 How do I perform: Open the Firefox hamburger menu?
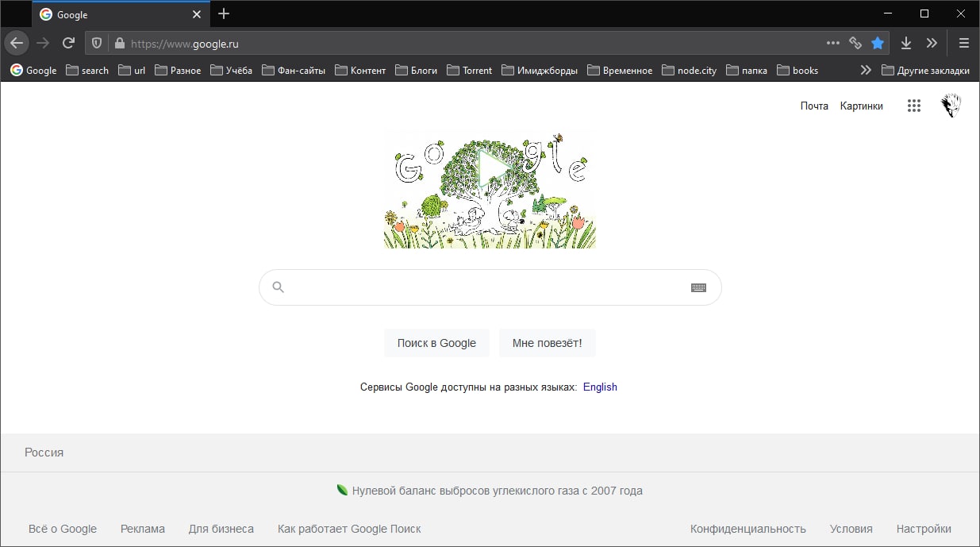[964, 43]
